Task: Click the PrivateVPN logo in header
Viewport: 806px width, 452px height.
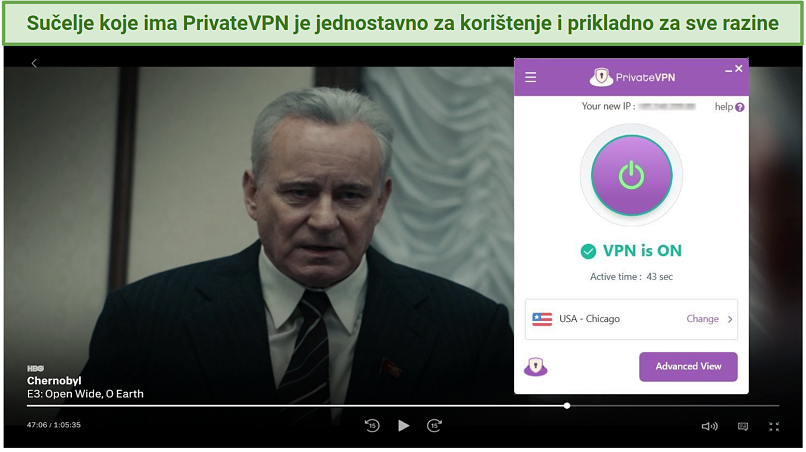Action: [632, 77]
